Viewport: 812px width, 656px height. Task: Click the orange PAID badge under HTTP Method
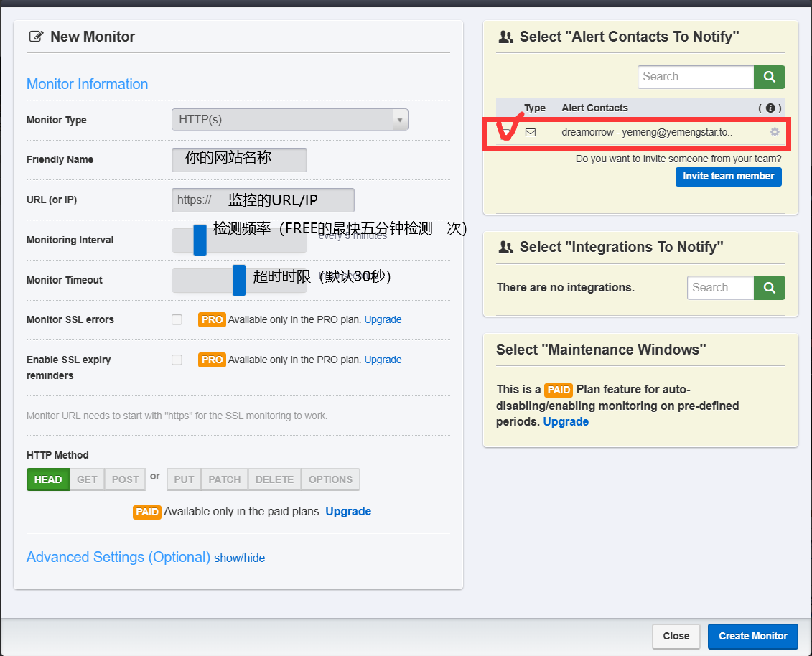click(x=146, y=512)
